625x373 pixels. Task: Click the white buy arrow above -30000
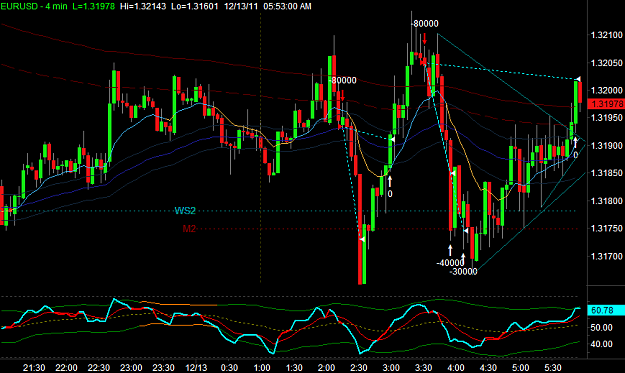pyautogui.click(x=463, y=258)
